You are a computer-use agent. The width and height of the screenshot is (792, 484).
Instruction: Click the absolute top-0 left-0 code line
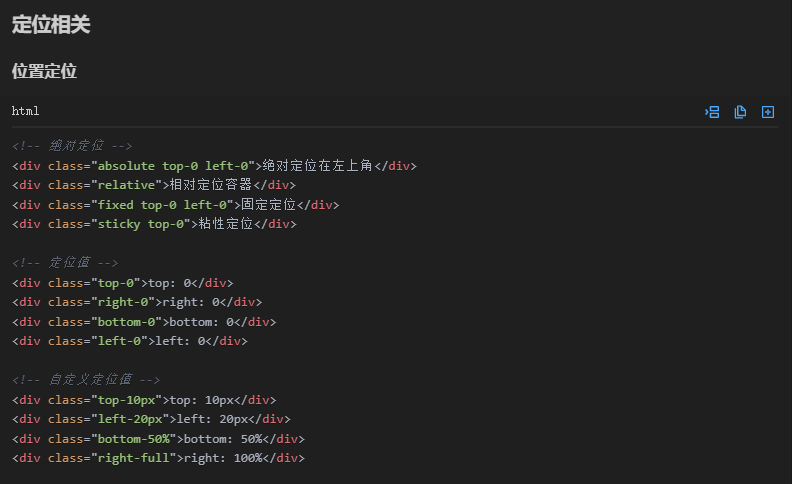click(214, 166)
